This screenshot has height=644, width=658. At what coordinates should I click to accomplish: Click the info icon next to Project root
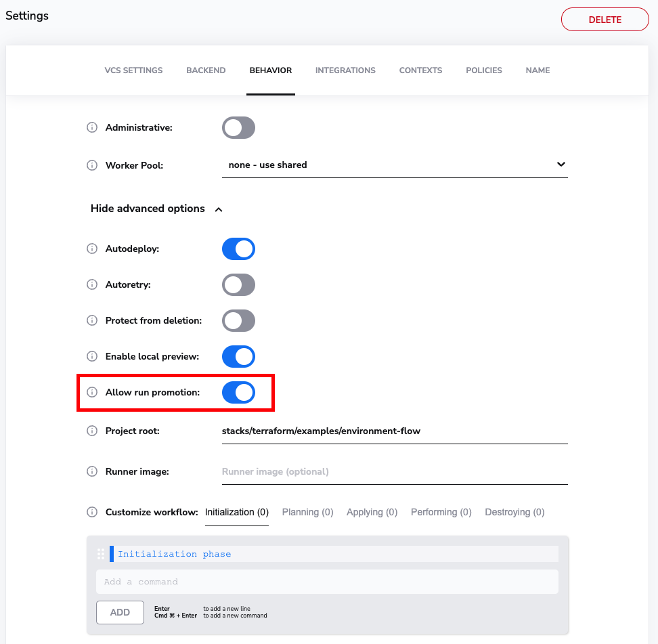coord(92,431)
